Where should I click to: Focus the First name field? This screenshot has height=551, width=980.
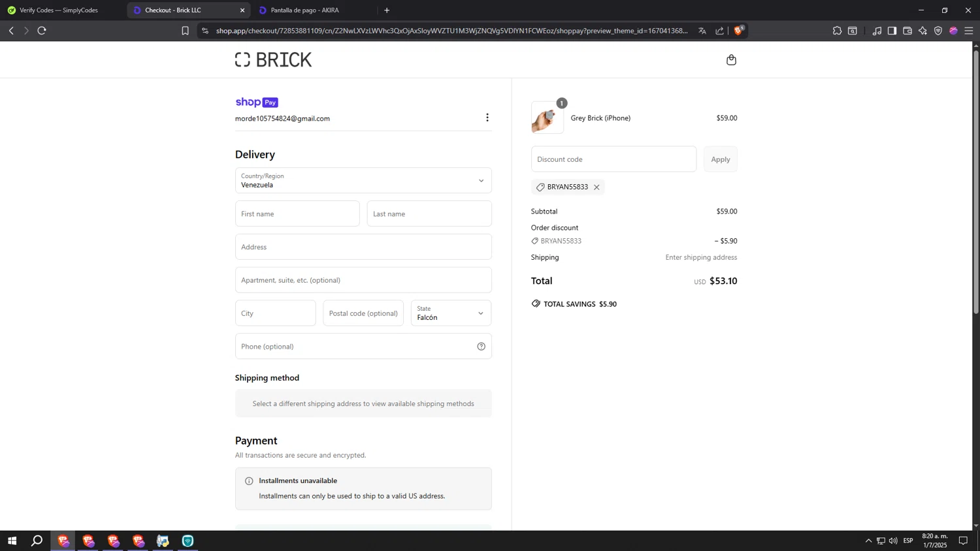point(297,214)
